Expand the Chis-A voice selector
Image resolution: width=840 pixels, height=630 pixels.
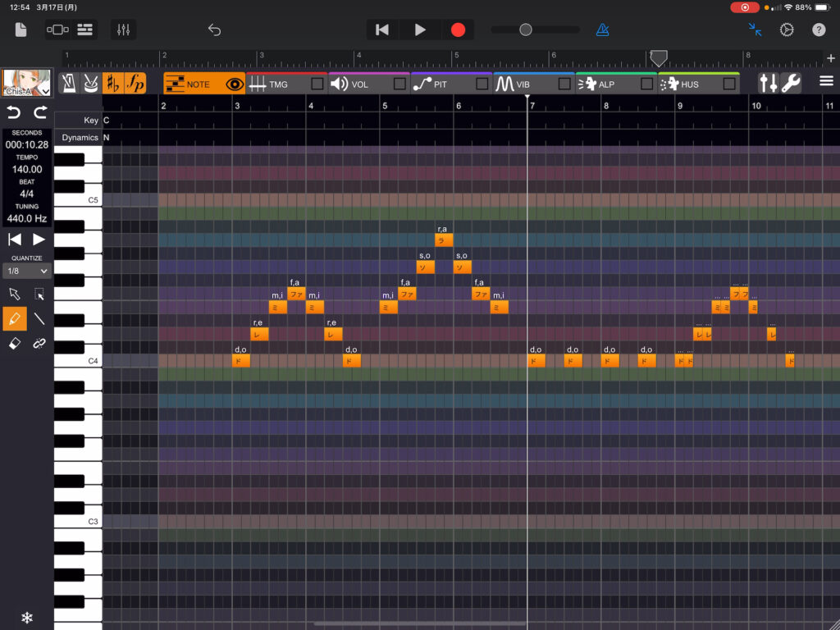pos(46,89)
